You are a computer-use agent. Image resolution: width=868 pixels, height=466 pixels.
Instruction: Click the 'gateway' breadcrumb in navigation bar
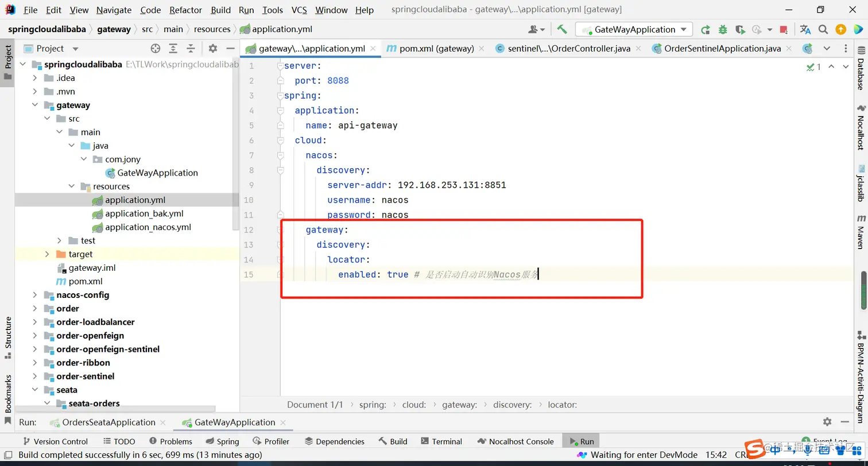point(114,29)
